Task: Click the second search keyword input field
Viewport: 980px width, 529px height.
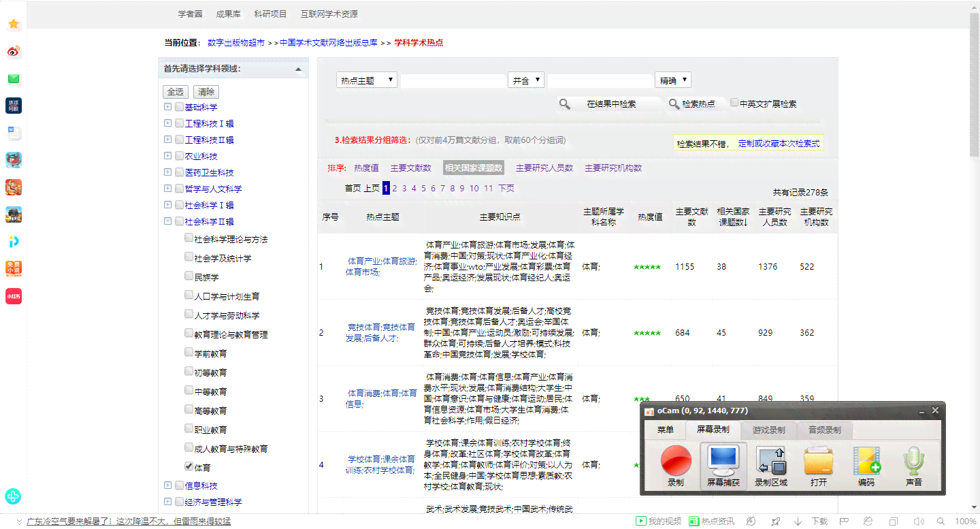Action: click(x=600, y=81)
